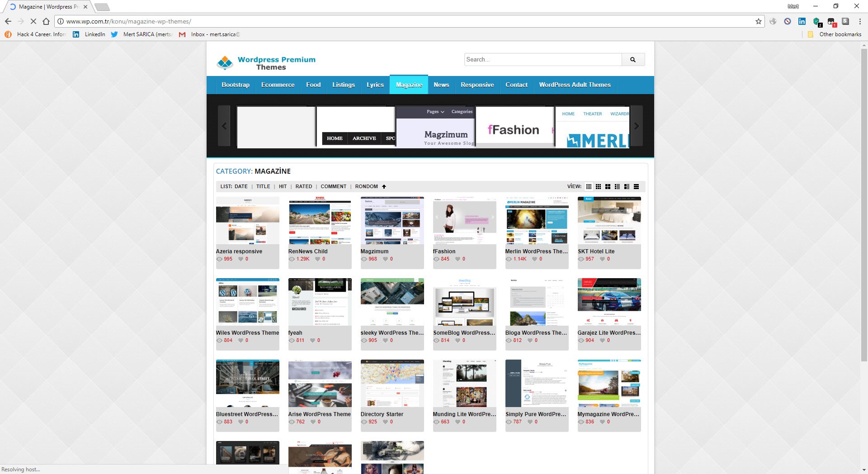
Task: Select the fifth view layout icon
Action: point(627,186)
